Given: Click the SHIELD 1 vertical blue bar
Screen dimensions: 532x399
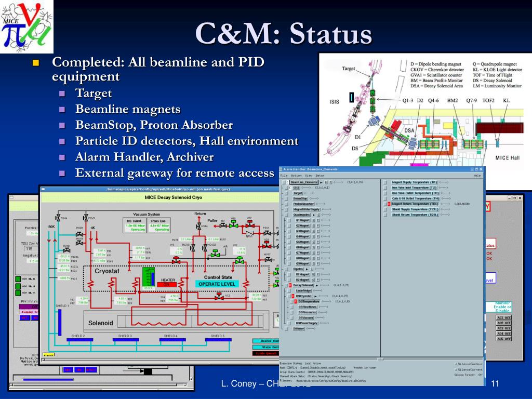Looking at the screenshot, I should tap(60, 322).
